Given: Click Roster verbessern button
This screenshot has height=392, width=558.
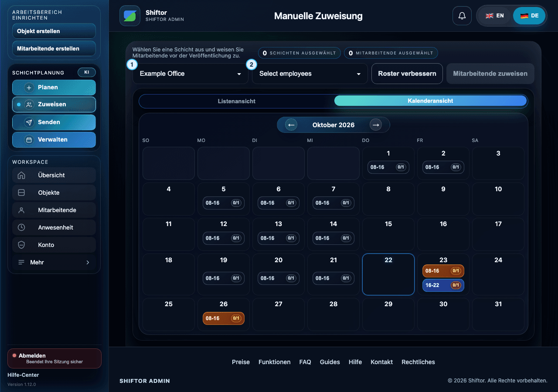Looking at the screenshot, I should [407, 74].
